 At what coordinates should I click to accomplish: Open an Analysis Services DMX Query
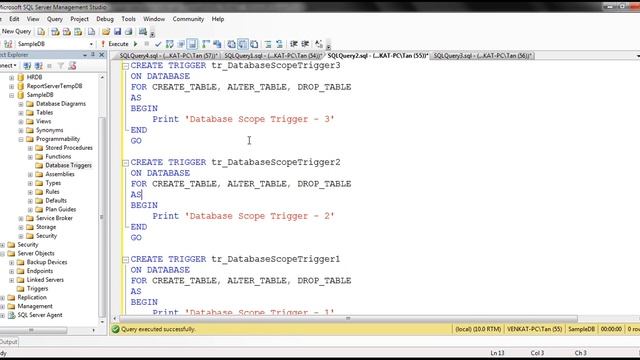tap(67, 31)
